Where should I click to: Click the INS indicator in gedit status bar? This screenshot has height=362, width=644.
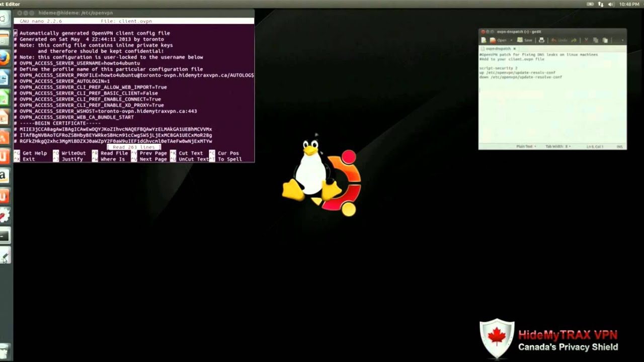[620, 146]
